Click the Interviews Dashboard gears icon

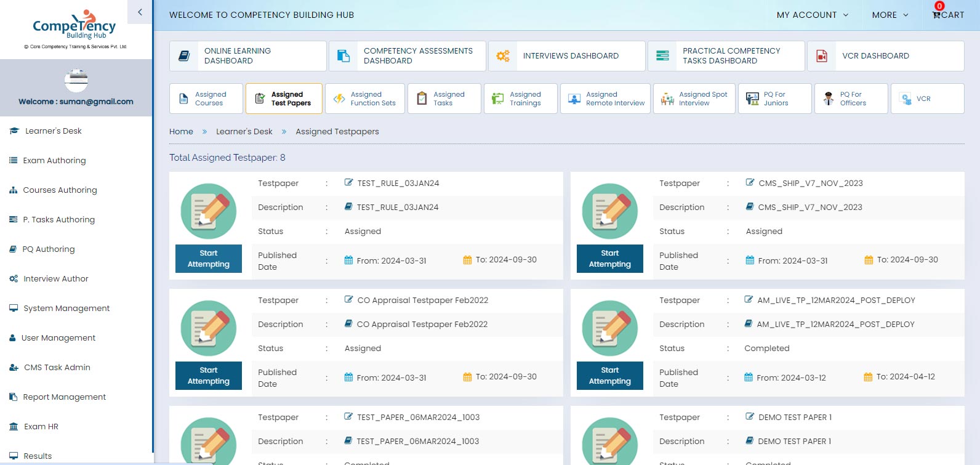tap(503, 56)
